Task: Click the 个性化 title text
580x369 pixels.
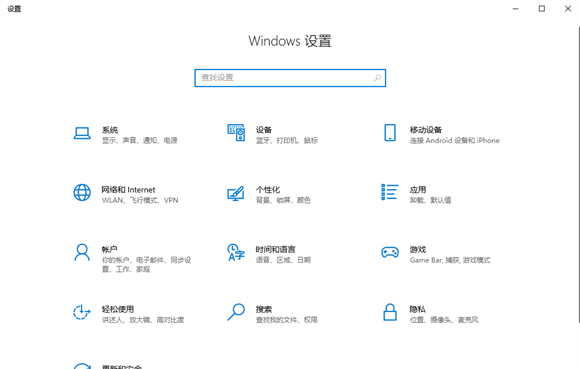Action: pyautogui.click(x=268, y=190)
